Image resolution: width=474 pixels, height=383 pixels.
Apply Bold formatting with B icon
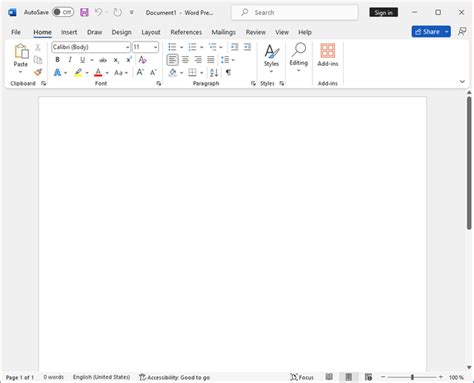(57, 60)
